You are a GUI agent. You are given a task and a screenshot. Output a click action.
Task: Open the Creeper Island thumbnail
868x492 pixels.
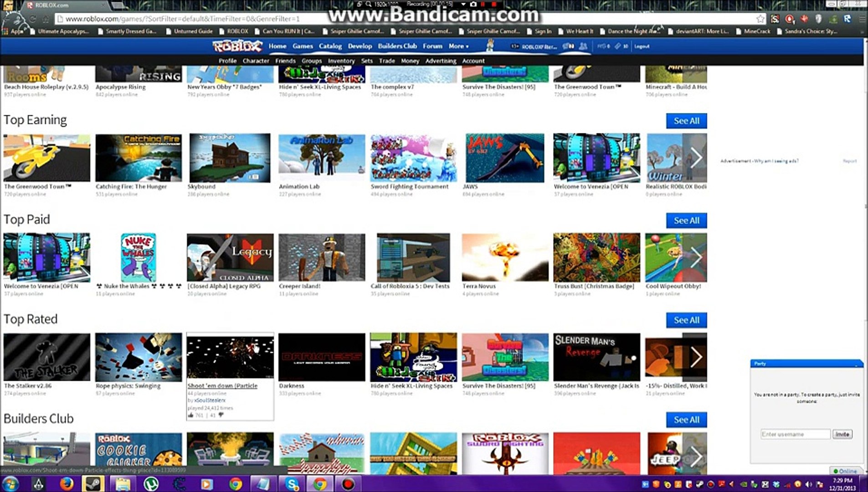click(x=322, y=257)
